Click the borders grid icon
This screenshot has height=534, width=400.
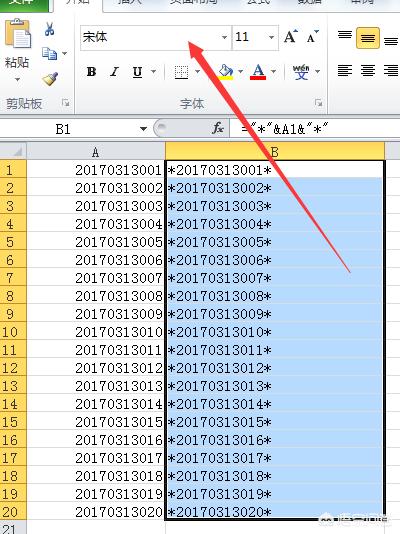(x=181, y=72)
